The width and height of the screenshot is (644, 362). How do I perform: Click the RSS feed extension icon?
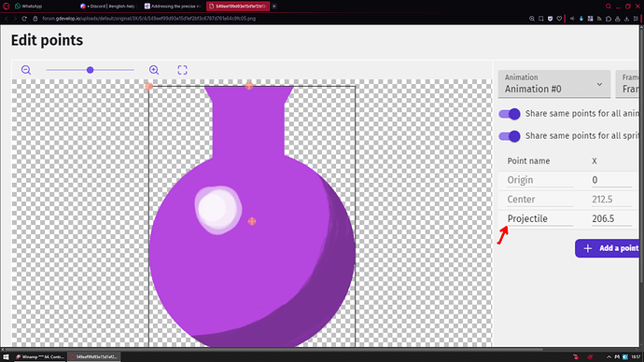(x=599, y=19)
